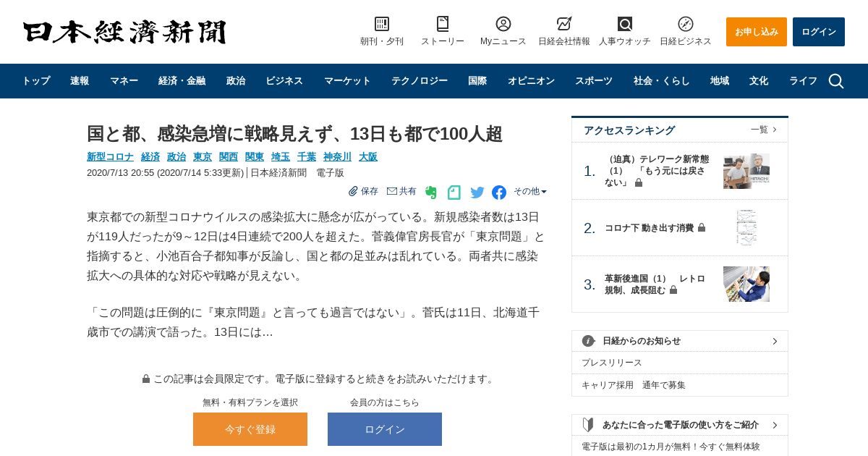Open the 経済・金融 nav section
The height and width of the screenshot is (456, 868).
[x=182, y=81]
